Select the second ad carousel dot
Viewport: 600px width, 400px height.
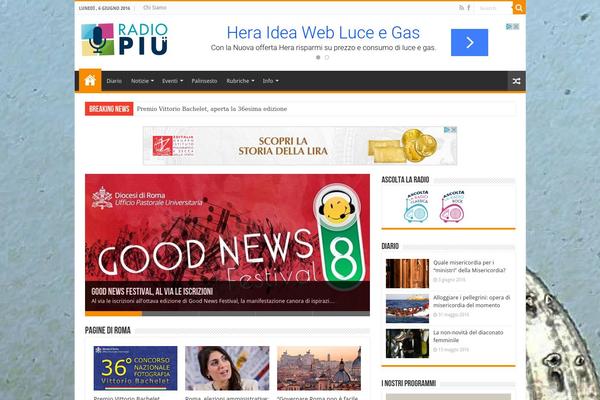(x=327, y=57)
